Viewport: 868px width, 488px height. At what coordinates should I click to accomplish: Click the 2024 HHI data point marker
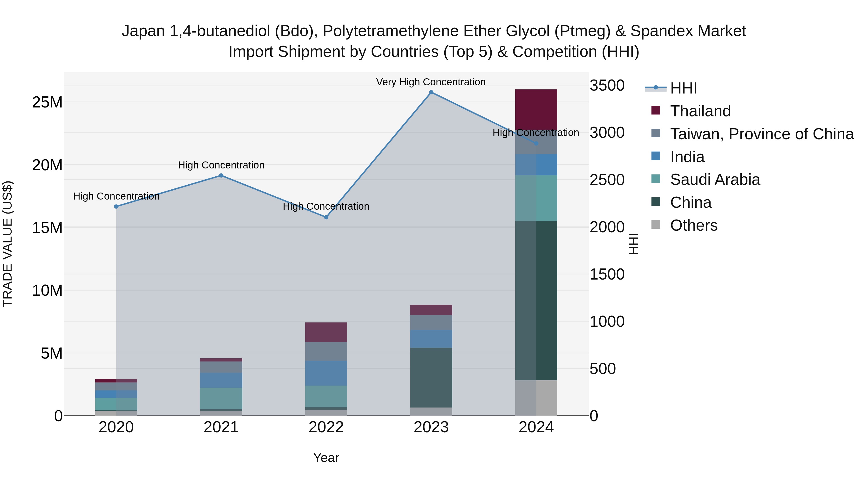click(x=536, y=143)
